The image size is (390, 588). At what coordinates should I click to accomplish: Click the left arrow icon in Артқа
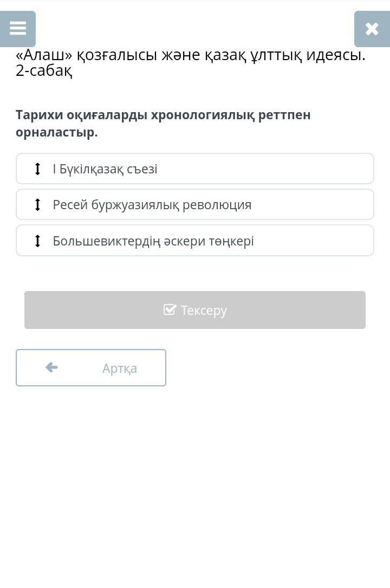coord(51,367)
